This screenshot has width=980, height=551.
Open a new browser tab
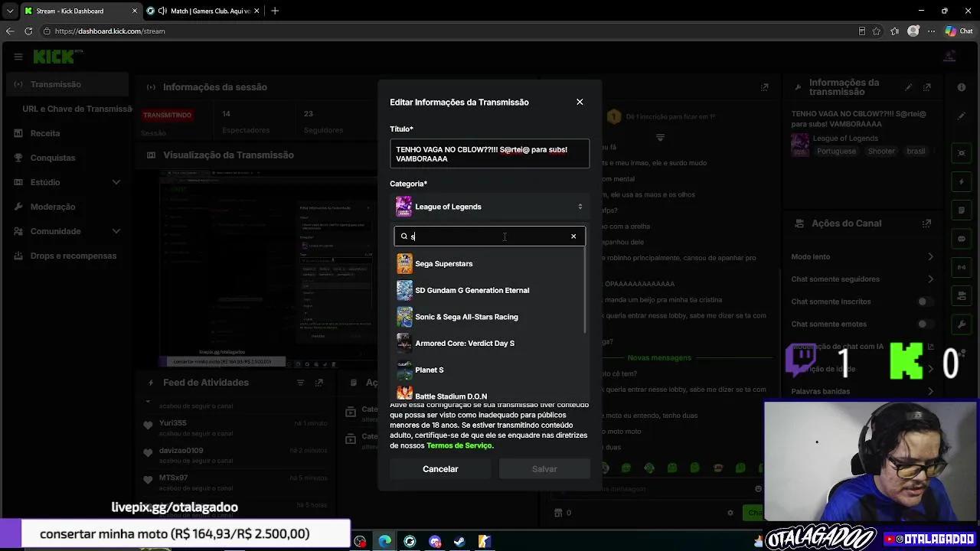(x=275, y=11)
